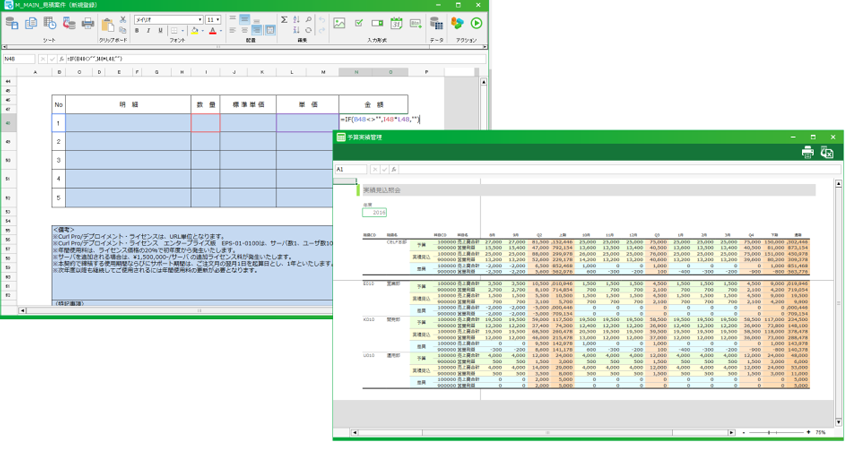The image size is (850, 455).
Task: Toggle Underline formatting
Action: tap(160, 31)
